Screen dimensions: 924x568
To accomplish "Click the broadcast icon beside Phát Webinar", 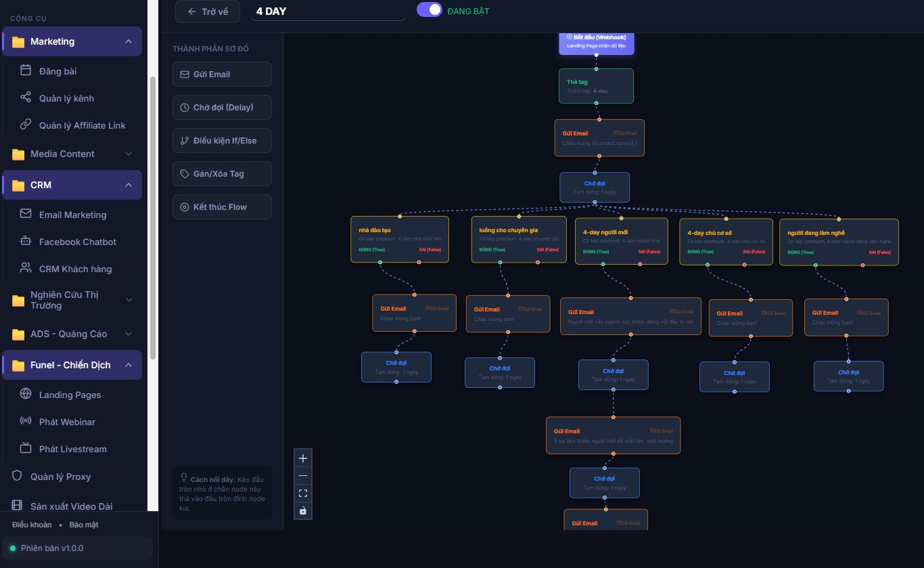I will [x=26, y=421].
